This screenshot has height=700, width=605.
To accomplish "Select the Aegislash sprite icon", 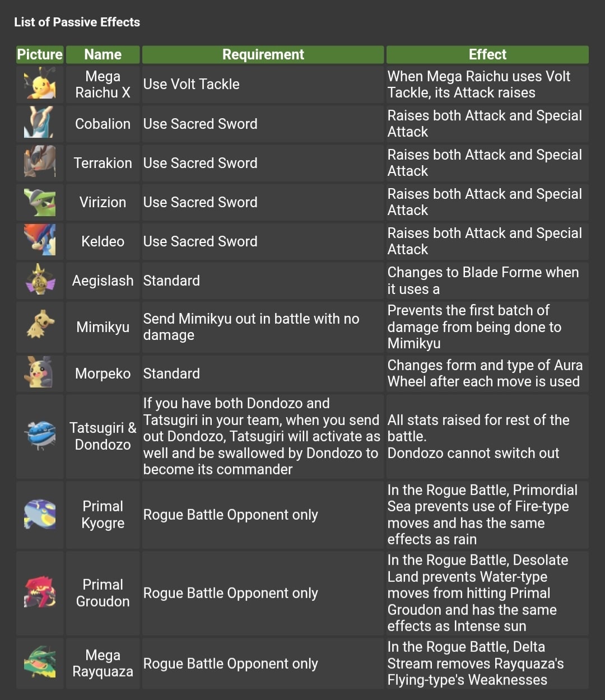I will tap(40, 280).
